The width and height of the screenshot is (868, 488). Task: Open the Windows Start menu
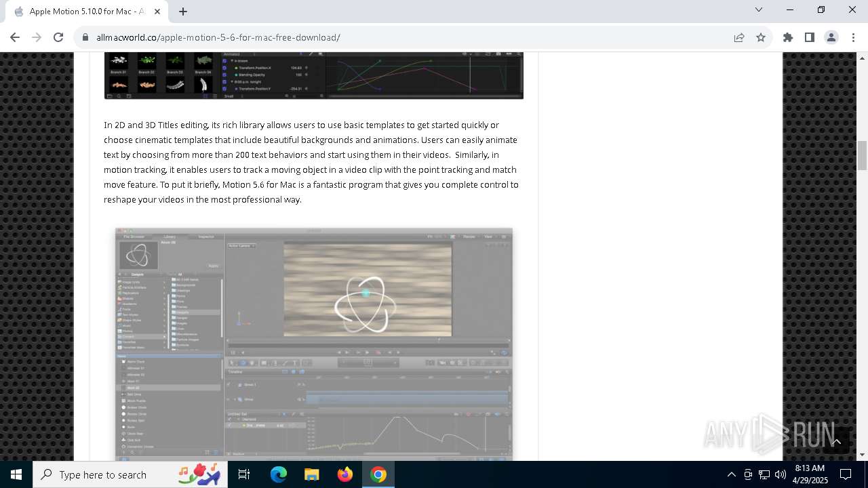pos(16,474)
